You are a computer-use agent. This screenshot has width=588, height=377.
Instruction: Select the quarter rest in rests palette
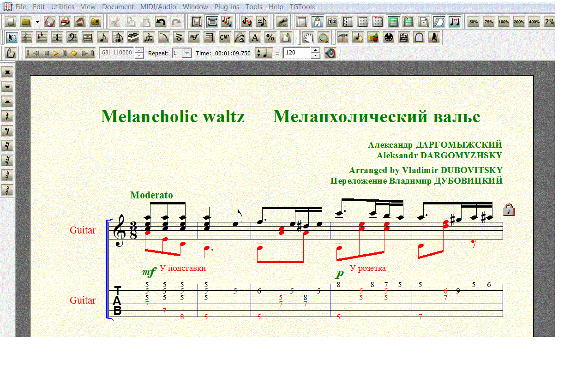point(7,117)
